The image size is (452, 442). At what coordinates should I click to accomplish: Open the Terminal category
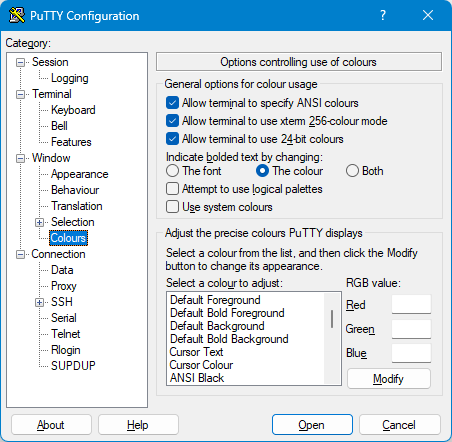click(52, 94)
